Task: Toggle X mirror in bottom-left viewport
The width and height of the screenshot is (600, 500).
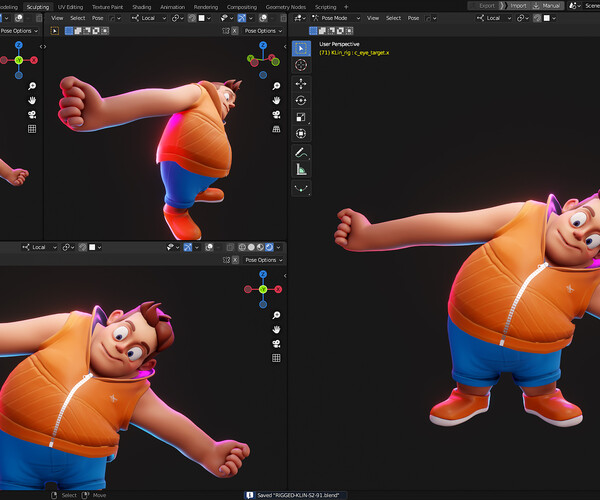Action: click(235, 260)
